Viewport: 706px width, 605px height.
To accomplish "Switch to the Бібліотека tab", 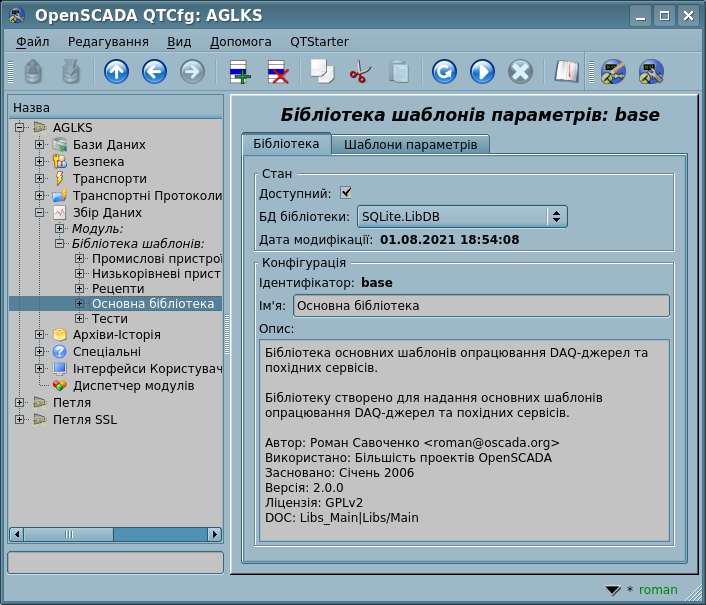I will tap(286, 144).
